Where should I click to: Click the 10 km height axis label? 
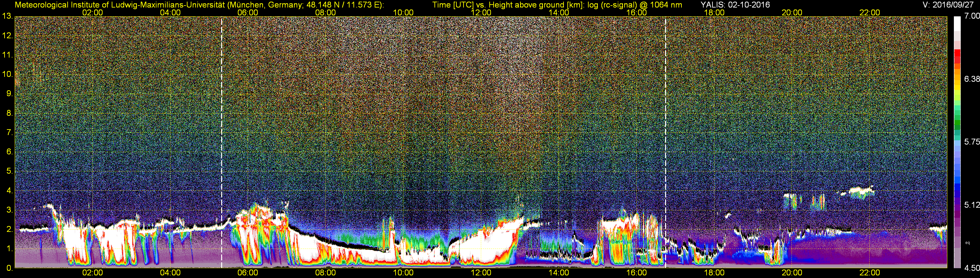pyautogui.click(x=7, y=74)
